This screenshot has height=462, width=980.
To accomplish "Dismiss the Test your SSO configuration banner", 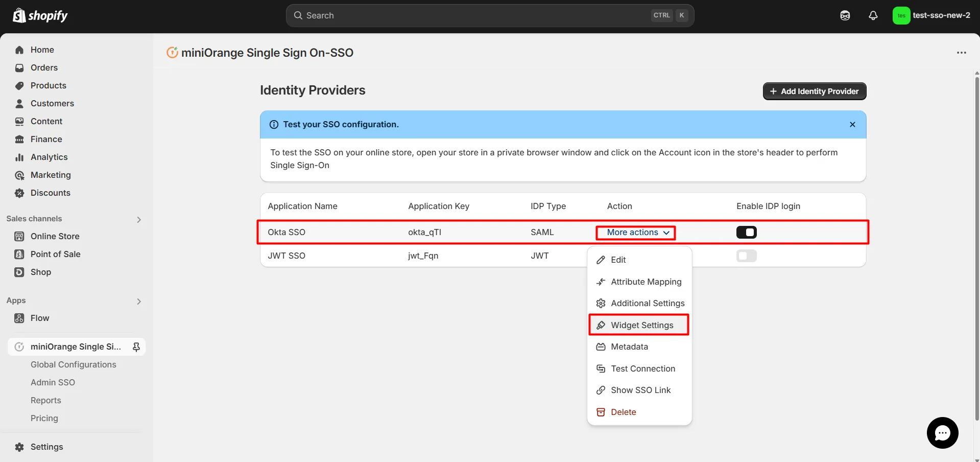I will [x=852, y=124].
